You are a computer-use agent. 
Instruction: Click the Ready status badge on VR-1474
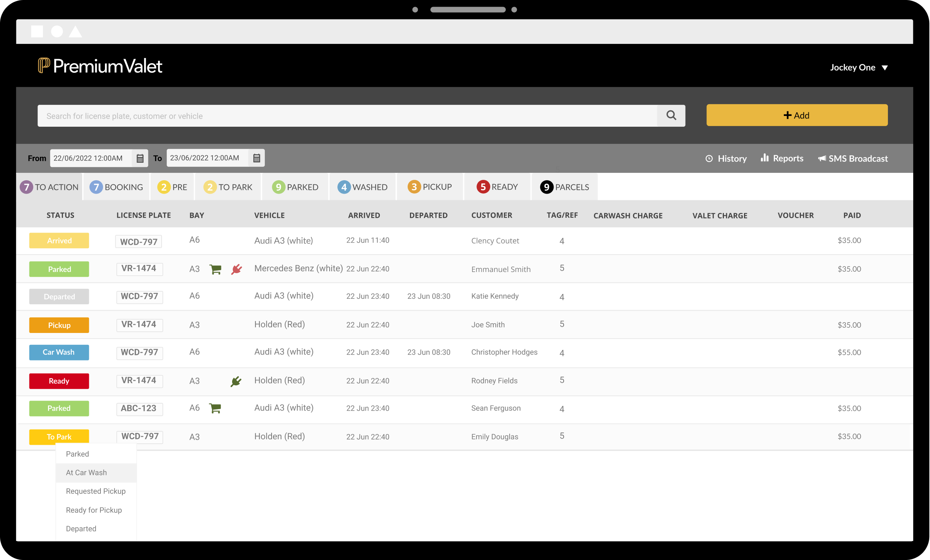(x=59, y=381)
